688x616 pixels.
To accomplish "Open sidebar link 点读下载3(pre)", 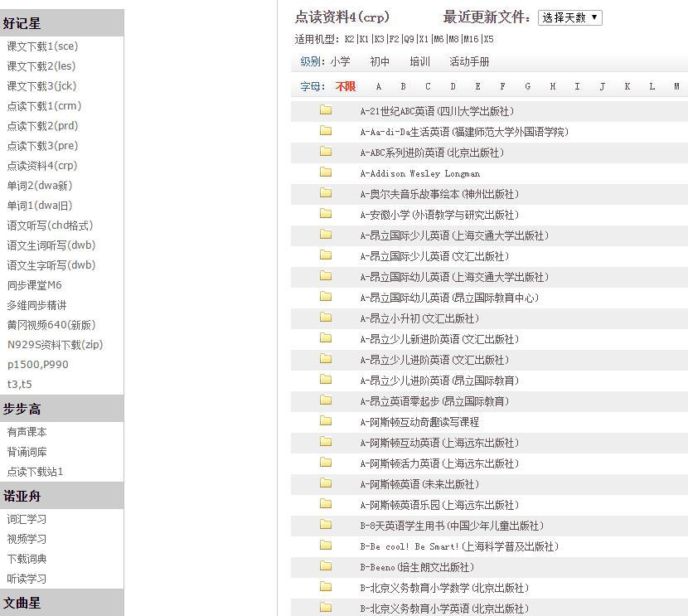I will [42, 146].
